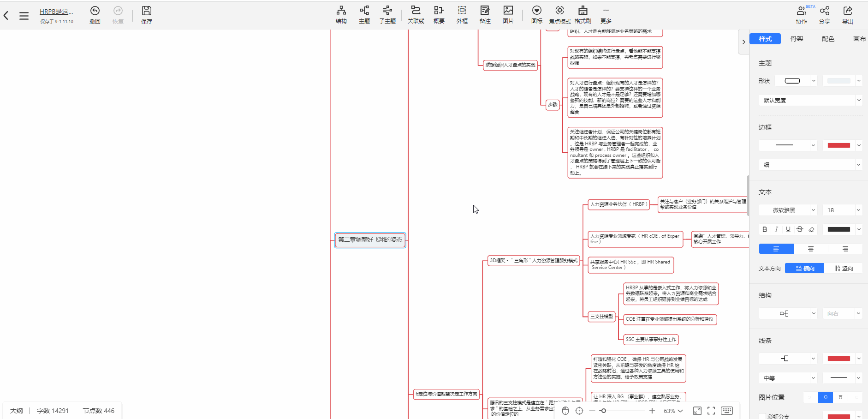
Task: Toggle bold text formatting
Action: click(x=765, y=229)
